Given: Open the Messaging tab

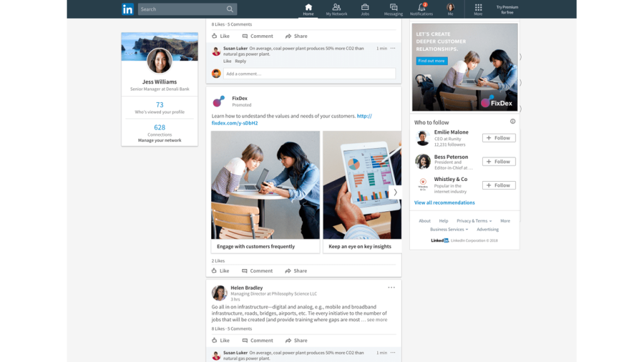Looking at the screenshot, I should click(393, 9).
